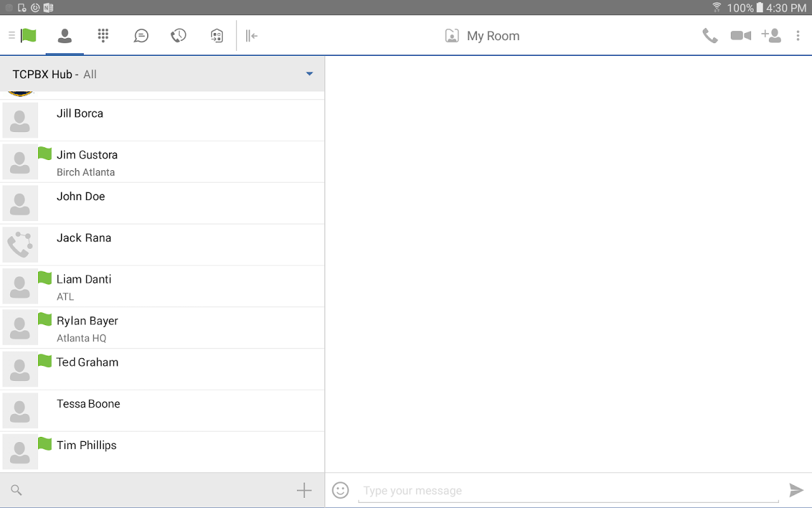
Task: Open the emoji picker
Action: tap(341, 490)
